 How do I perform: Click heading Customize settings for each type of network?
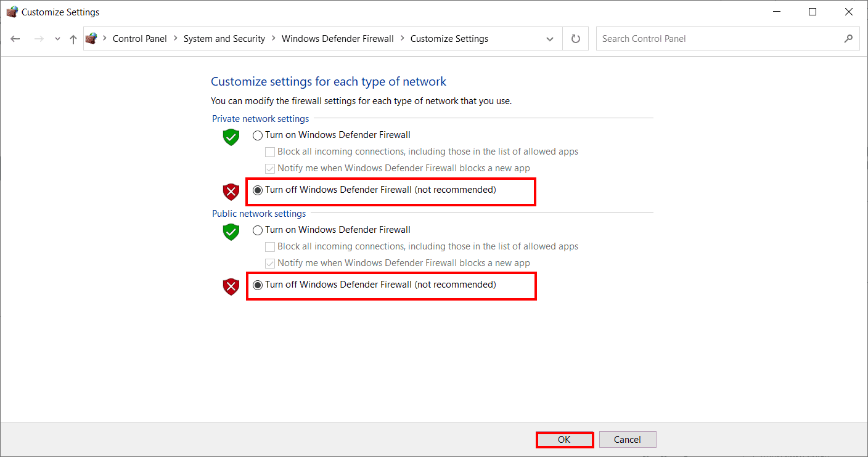(329, 81)
